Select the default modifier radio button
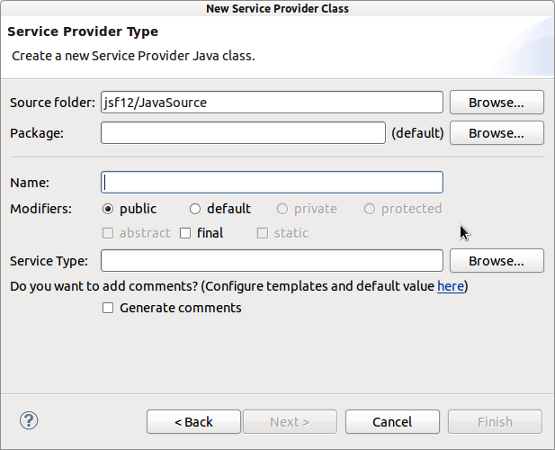 coord(195,209)
